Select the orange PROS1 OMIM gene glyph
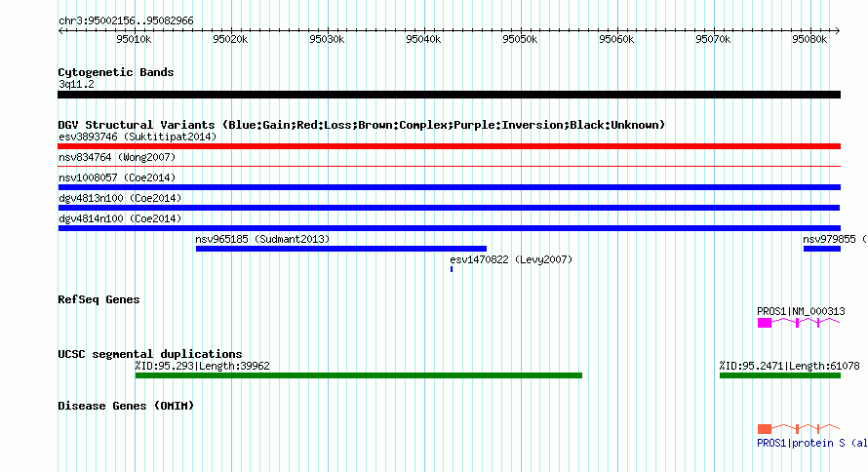Screen dimensions: 868x472 click(798, 428)
